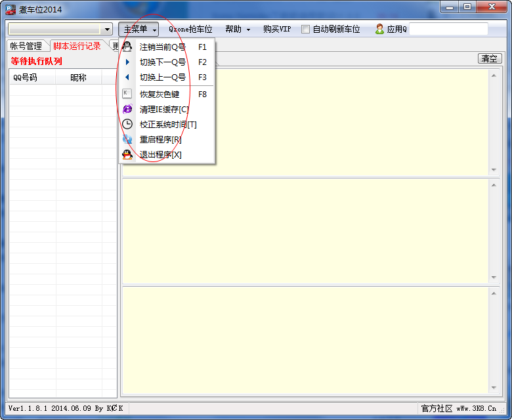This screenshot has height=420, width=512.
Task: Enable the 自动刷新车位 checkbox
Action: coord(305,29)
